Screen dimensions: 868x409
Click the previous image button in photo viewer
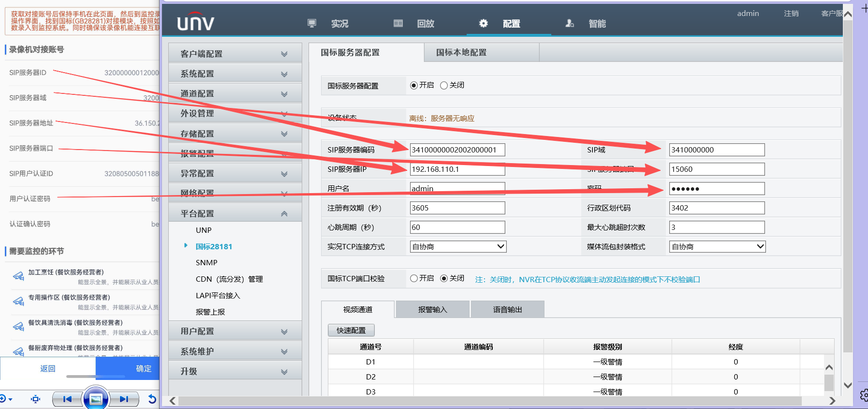(x=67, y=399)
